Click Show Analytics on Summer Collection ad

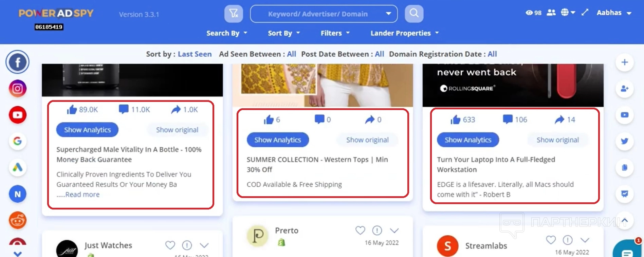278,140
